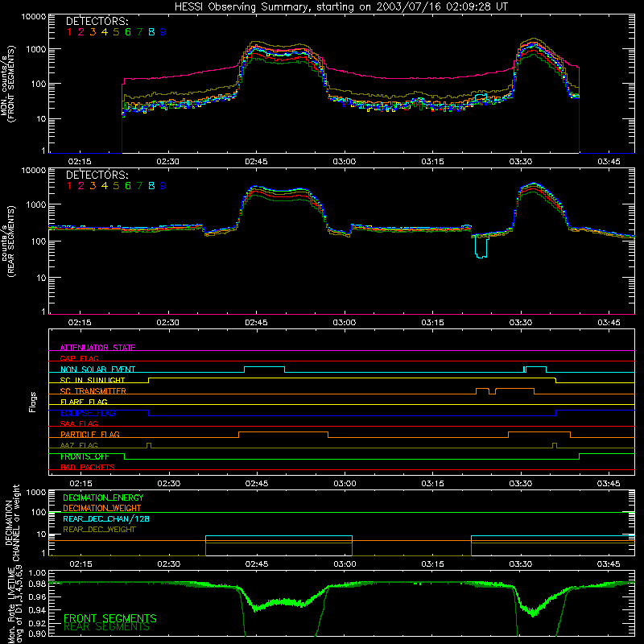
Task: Select the SC_IN_SUNLIGHT flag label
Action: pos(93,380)
